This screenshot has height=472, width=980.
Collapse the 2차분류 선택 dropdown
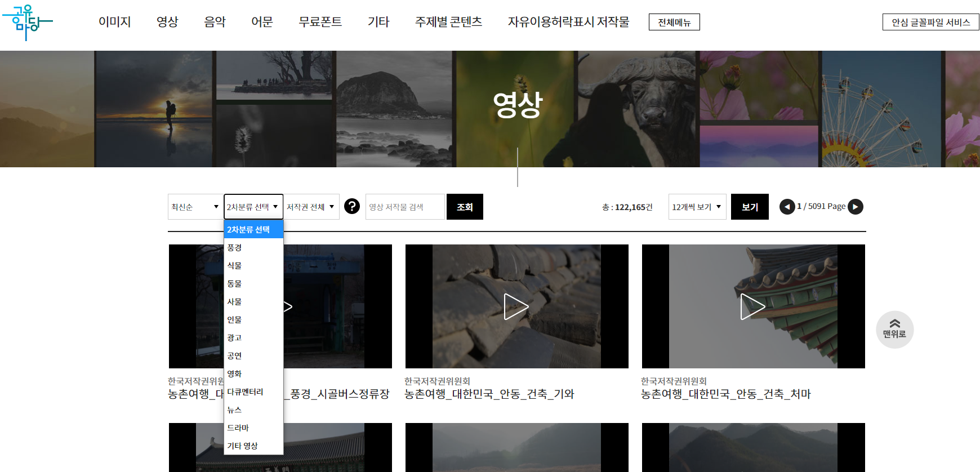click(253, 207)
